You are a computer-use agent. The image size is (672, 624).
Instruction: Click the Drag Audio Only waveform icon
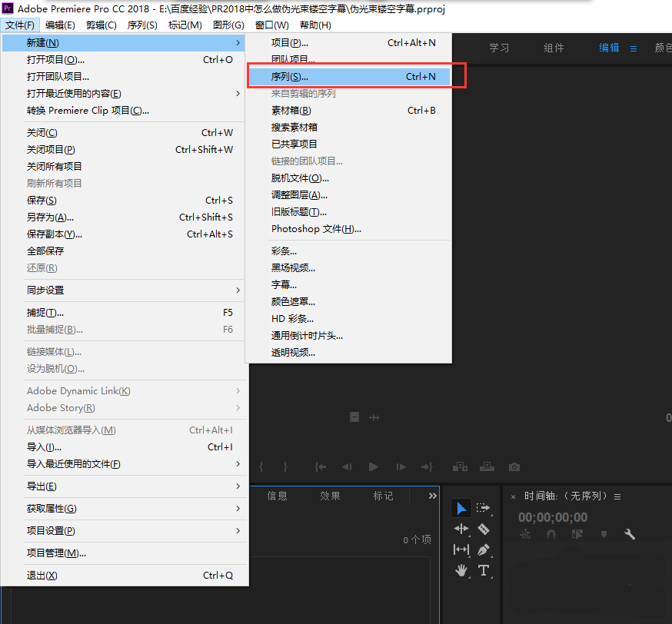click(374, 417)
